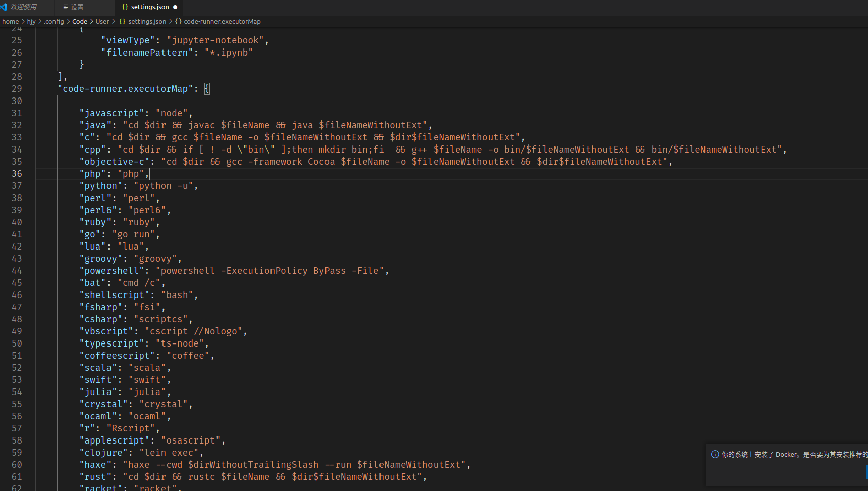
Task: Click line number 50 in the gutter
Action: click(17, 343)
